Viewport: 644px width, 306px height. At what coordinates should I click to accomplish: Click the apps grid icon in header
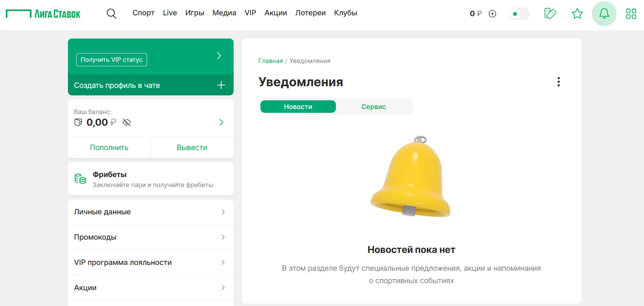click(631, 13)
